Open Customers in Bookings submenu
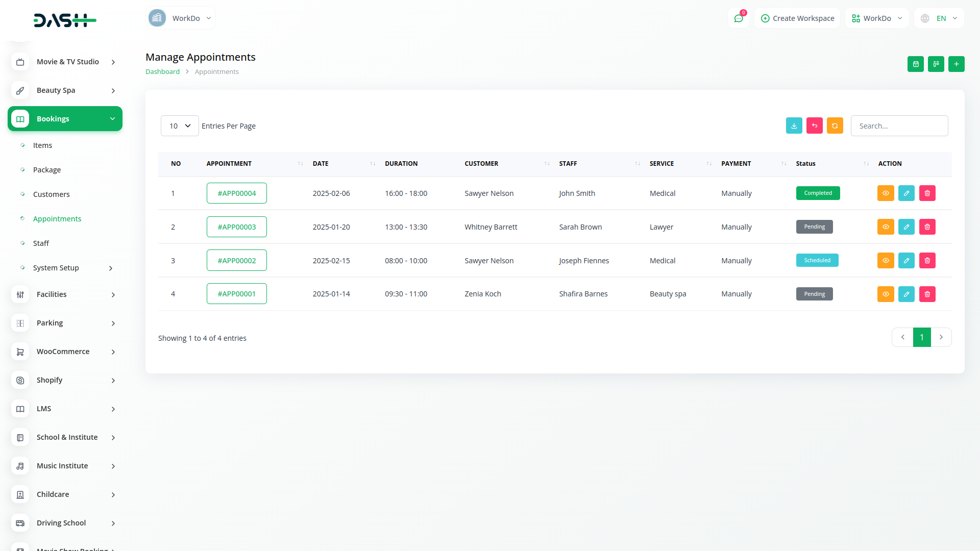This screenshot has width=980, height=551. pos(51,194)
